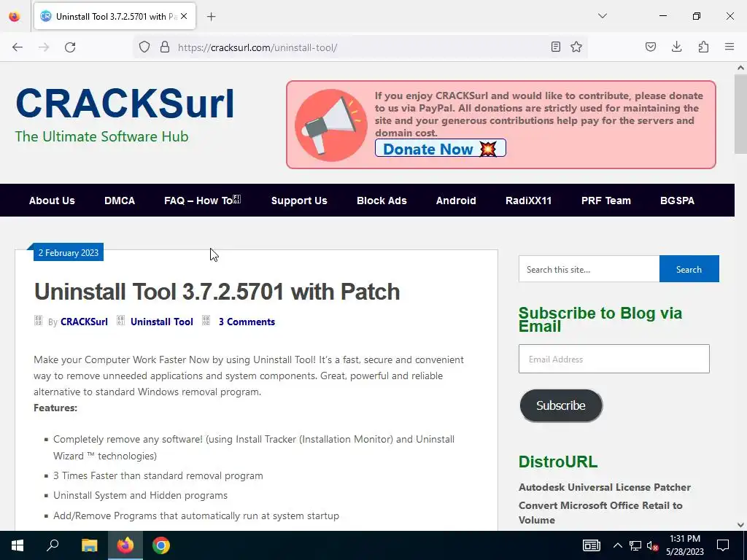Open the Firefox hamburger menu

pos(729,47)
